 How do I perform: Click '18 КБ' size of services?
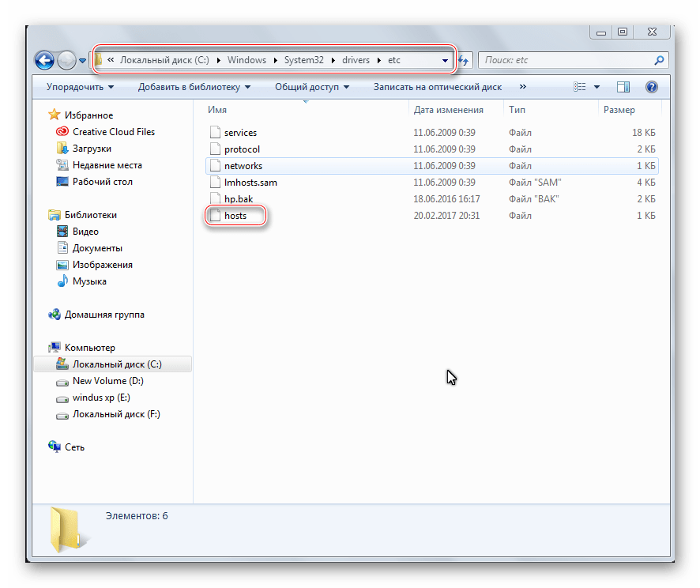[643, 133]
